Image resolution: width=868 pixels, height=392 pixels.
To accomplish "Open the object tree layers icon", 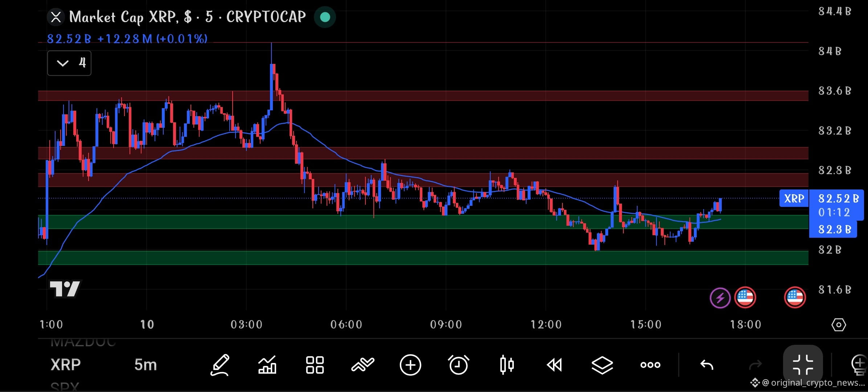I will coord(602,365).
